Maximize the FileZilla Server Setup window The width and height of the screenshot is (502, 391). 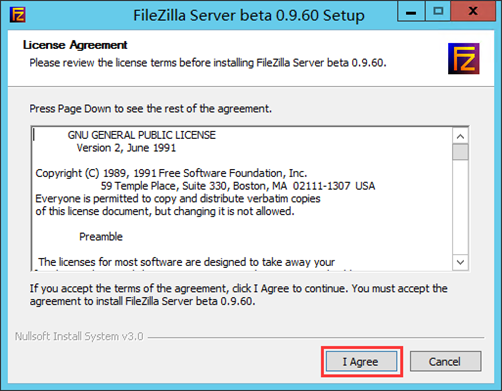(x=438, y=12)
